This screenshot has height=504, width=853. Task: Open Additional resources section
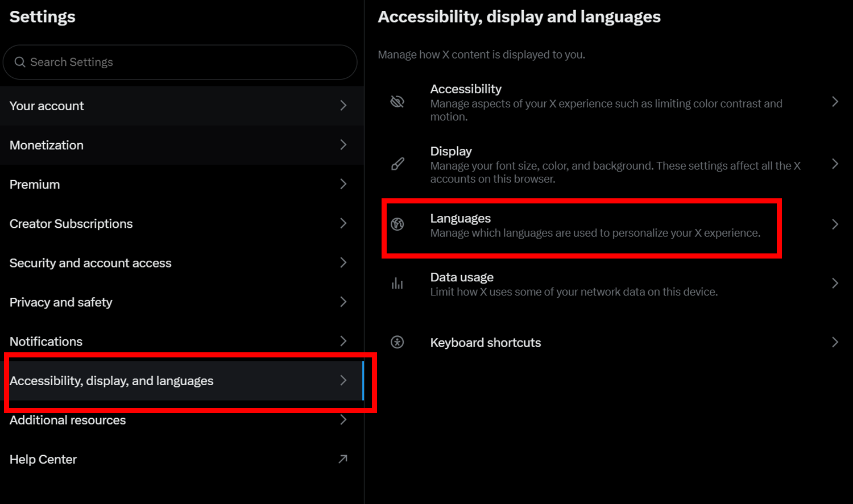pos(182,420)
